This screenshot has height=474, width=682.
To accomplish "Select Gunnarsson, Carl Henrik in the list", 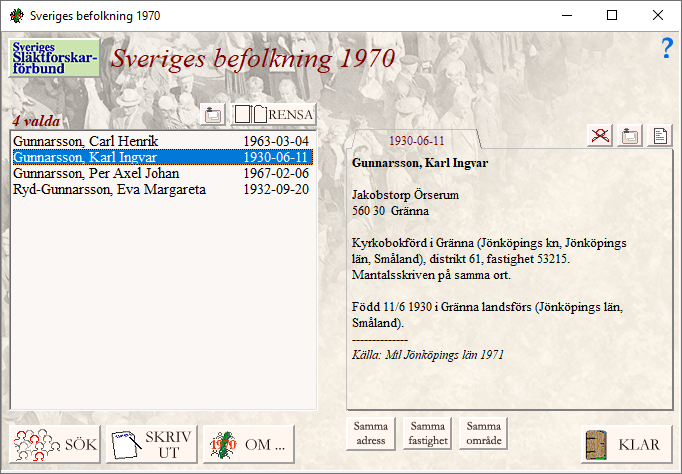I will pyautogui.click(x=161, y=141).
